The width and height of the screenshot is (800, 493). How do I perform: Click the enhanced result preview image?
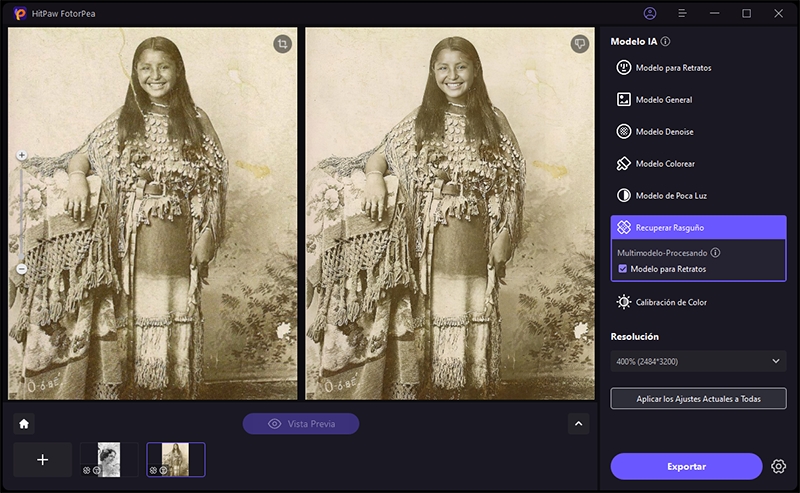[x=449, y=213]
